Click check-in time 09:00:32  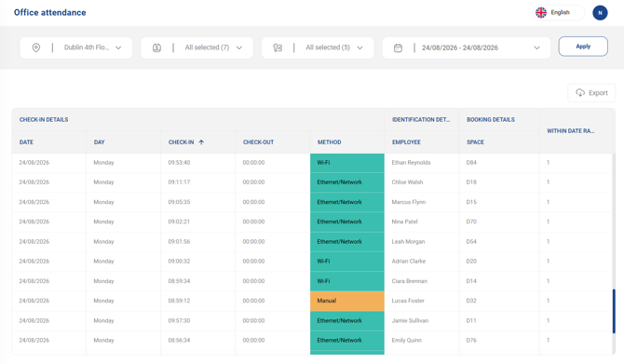[x=179, y=261]
